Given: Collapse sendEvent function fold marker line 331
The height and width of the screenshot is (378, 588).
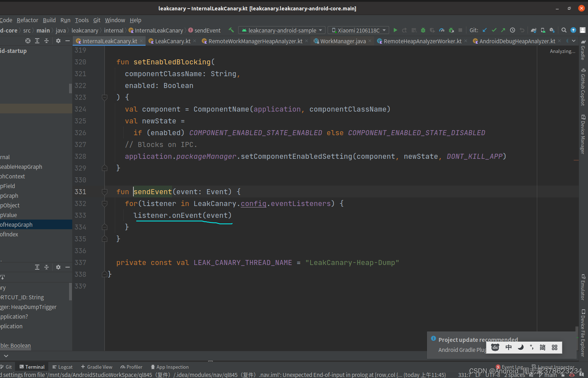Looking at the screenshot, I should 104,192.
